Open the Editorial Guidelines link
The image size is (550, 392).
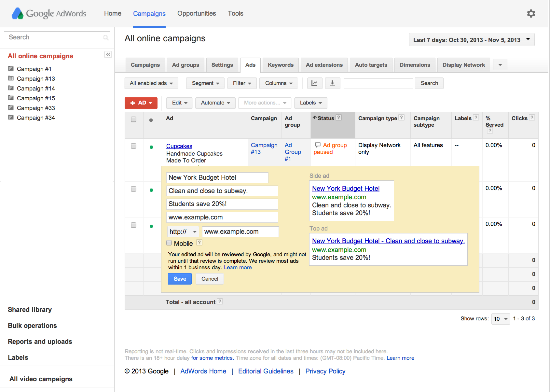266,371
